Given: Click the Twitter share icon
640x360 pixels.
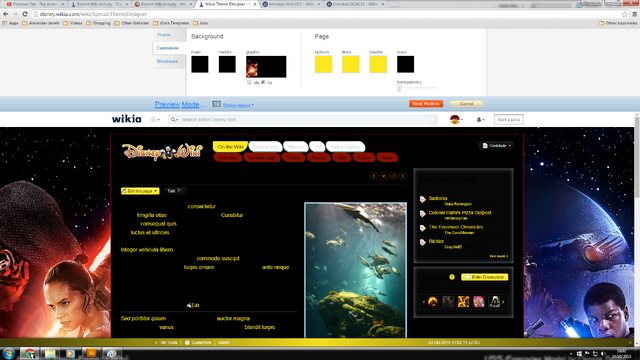Looking at the screenshot, I should click(383, 176).
